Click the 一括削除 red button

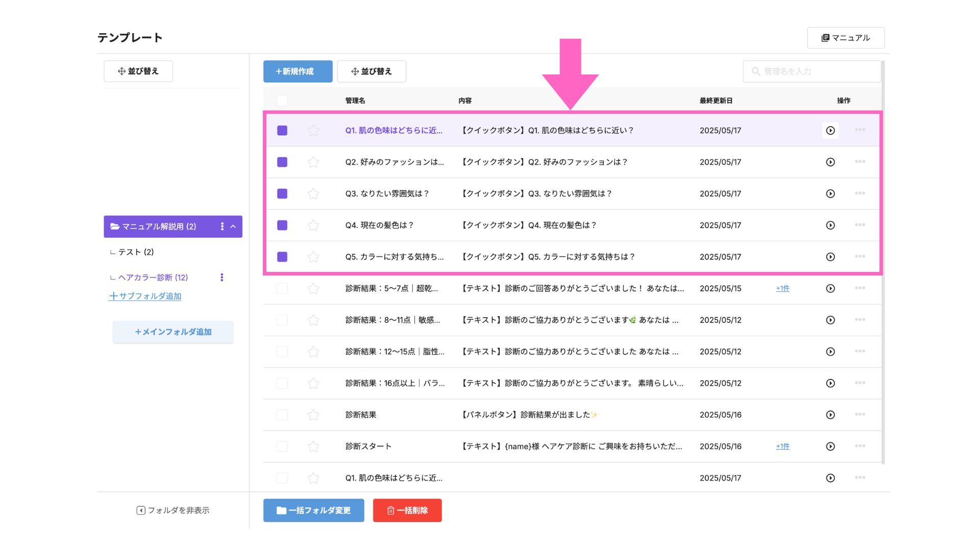pyautogui.click(x=407, y=510)
